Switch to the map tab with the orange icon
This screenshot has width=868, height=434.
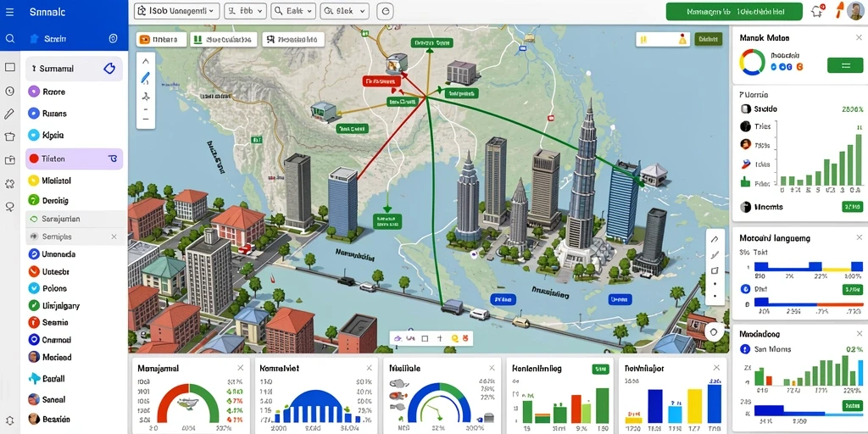click(160, 39)
